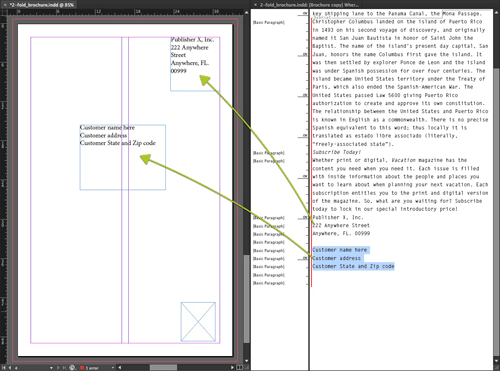Click the ruler origin corner box
The width and height of the screenshot is (500, 371).
click(x=3, y=12)
